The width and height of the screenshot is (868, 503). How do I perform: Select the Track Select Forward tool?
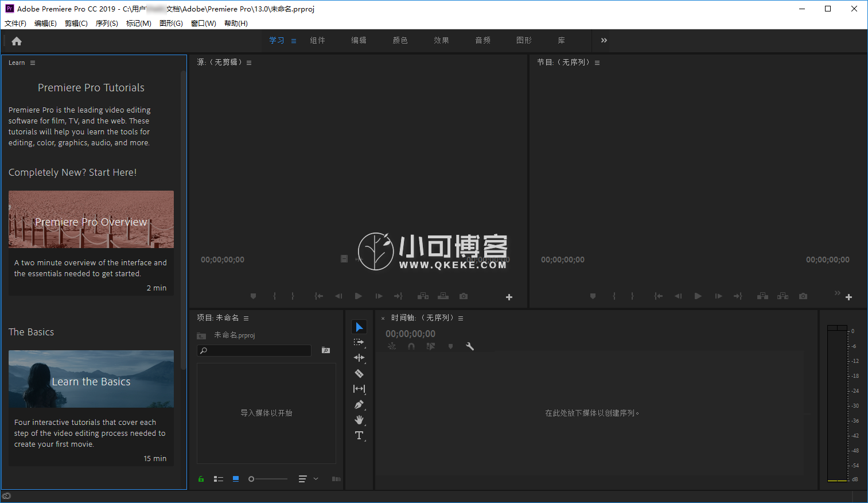click(x=359, y=342)
